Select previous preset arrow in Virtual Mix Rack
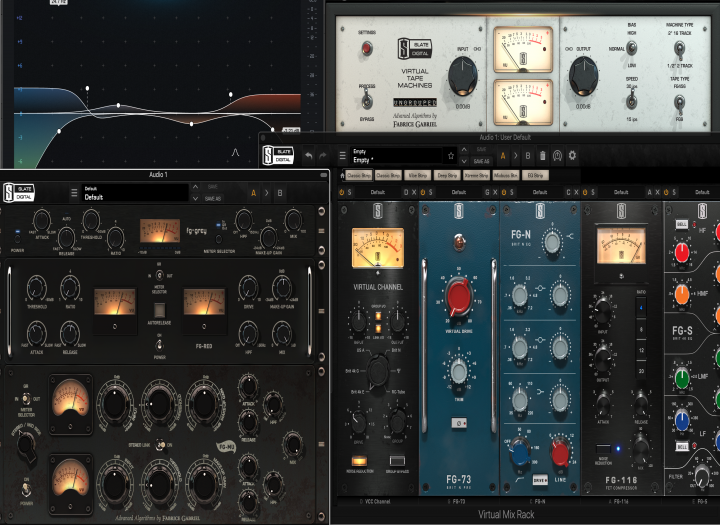 click(464, 150)
